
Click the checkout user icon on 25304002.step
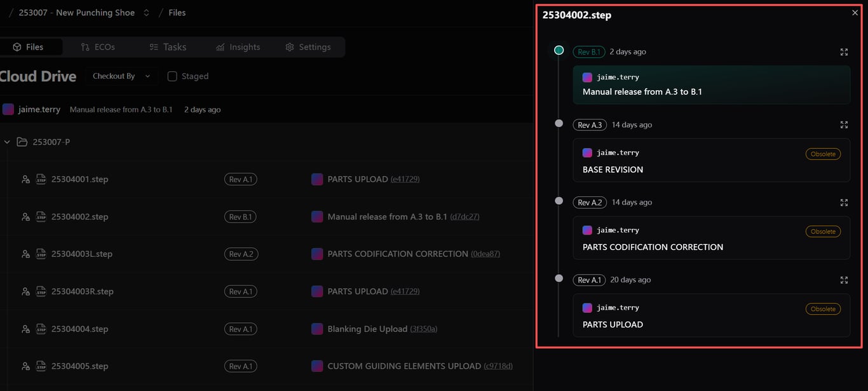point(25,217)
